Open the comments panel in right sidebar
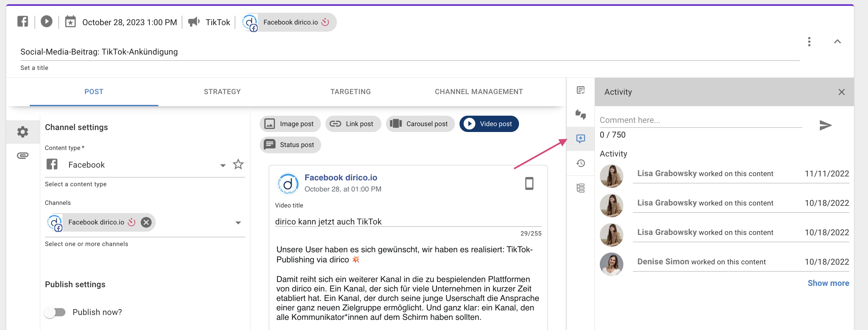The image size is (868, 330). pyautogui.click(x=581, y=139)
